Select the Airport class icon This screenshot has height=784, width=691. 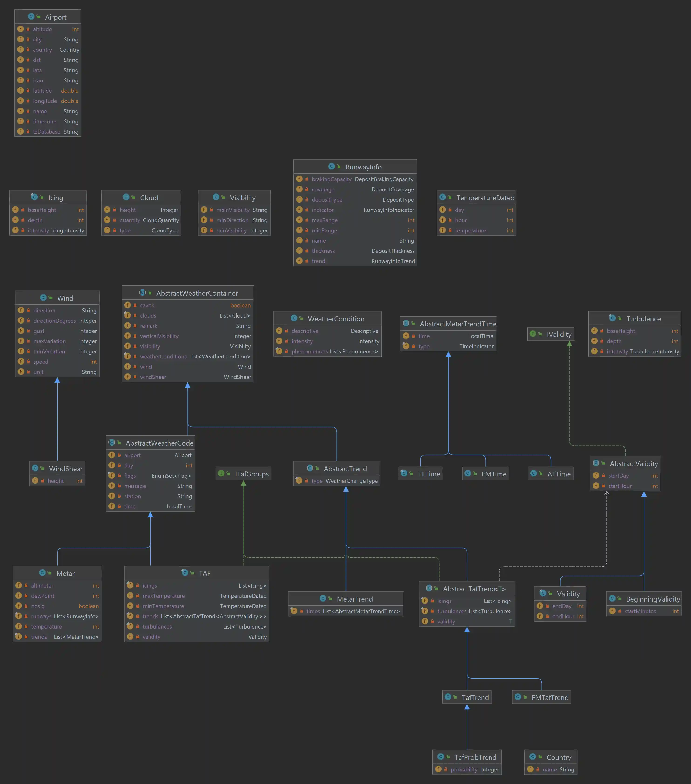click(31, 17)
